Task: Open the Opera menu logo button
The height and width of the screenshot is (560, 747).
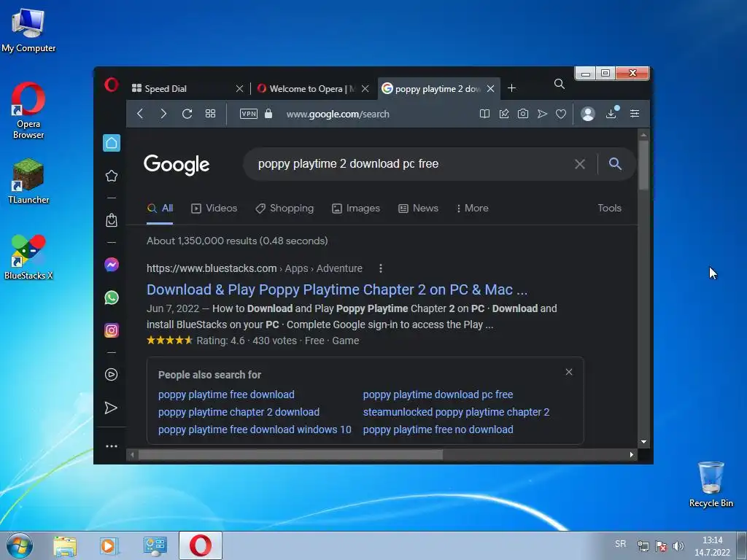Action: tap(112, 85)
